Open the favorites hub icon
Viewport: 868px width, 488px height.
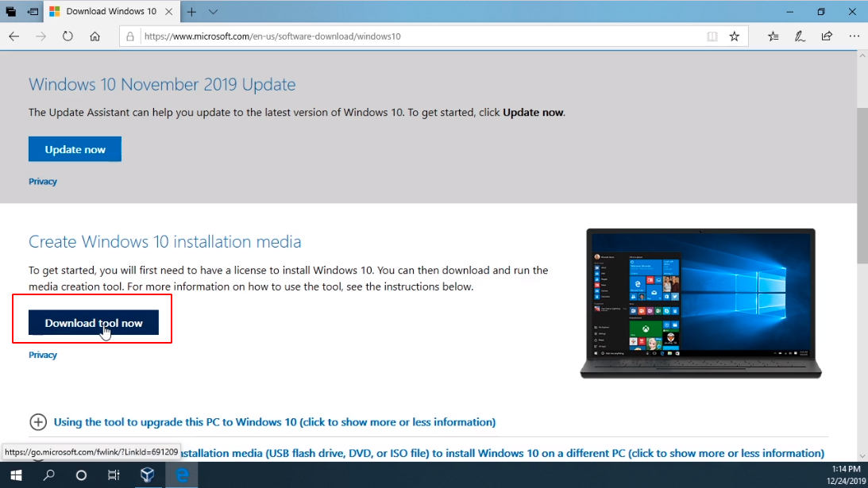[x=773, y=37]
